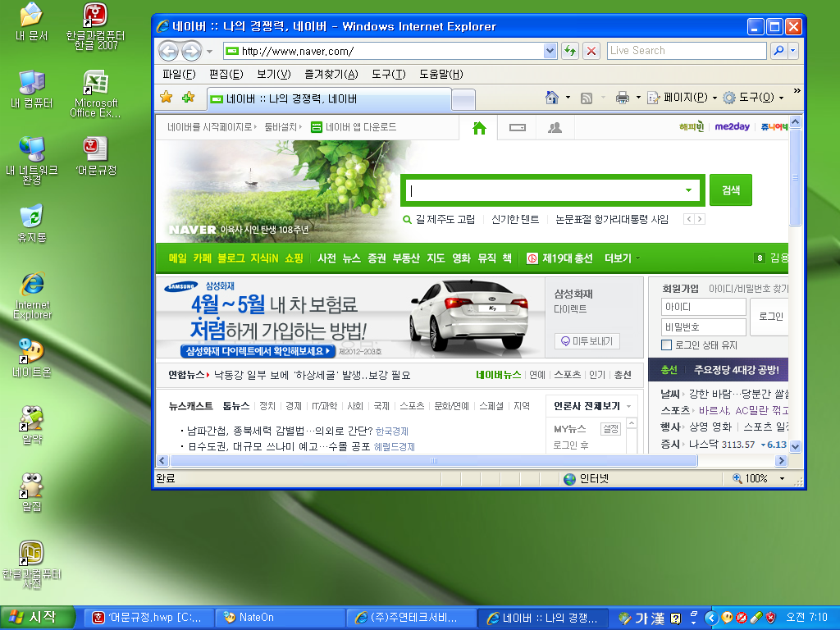Click the Add to Favorites star-plus icon
The width and height of the screenshot is (840, 630).
click(188, 97)
